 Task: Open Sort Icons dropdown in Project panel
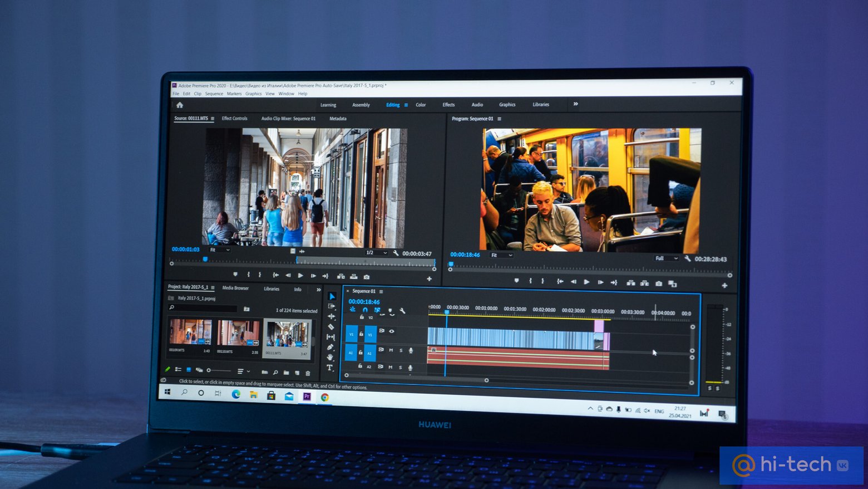(243, 371)
